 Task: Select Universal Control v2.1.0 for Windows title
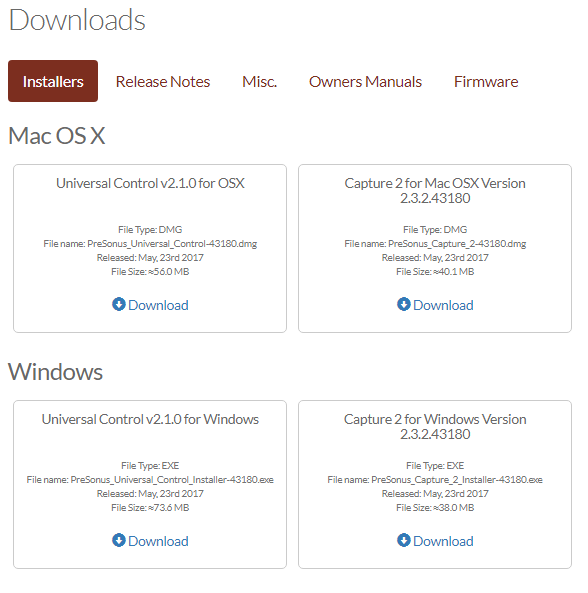click(150, 419)
